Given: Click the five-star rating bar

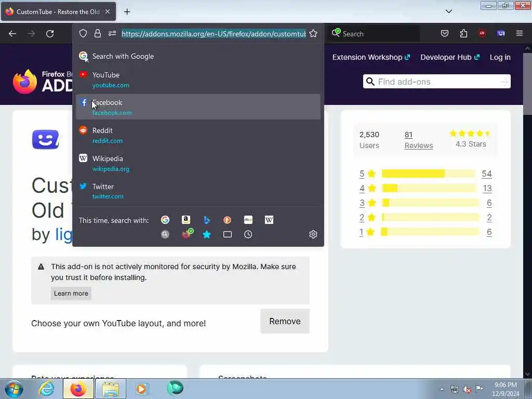Looking at the screenshot, I should point(429,174).
